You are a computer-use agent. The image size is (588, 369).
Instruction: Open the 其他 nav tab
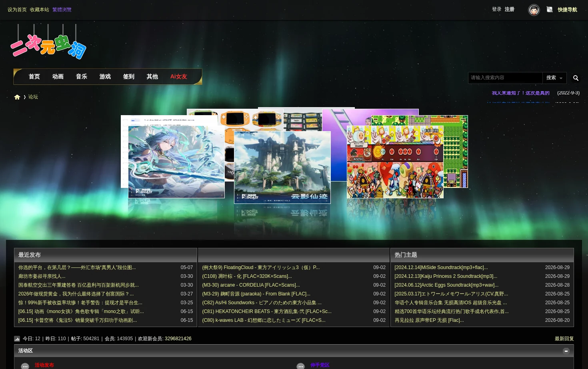(x=152, y=76)
